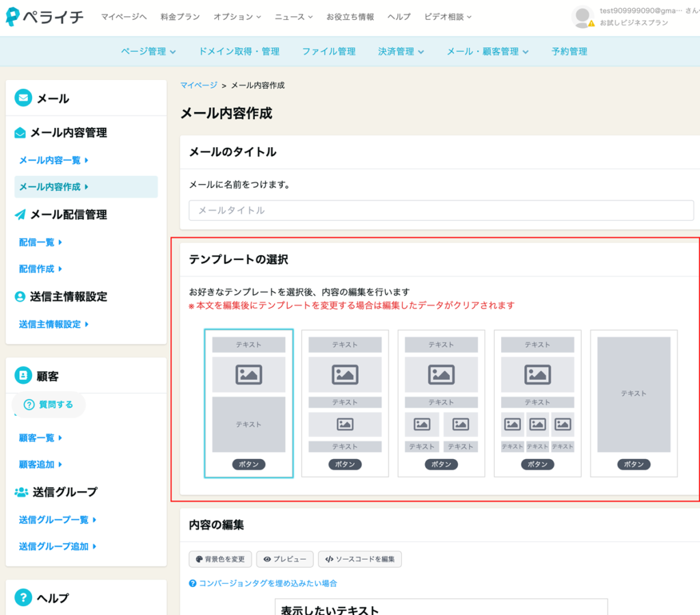
Task: Click the user avatar profile icon
Action: click(x=582, y=16)
